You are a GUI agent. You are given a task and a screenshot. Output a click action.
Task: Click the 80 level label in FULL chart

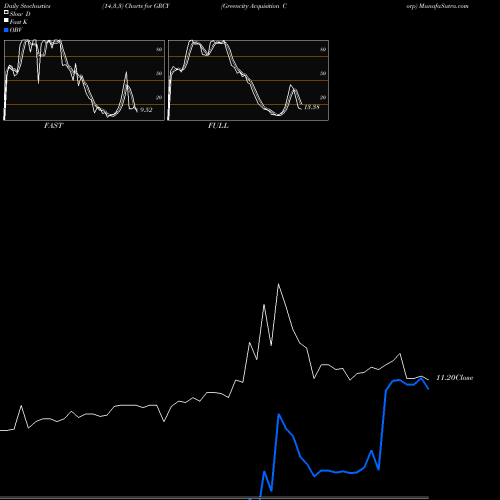pos(323,49)
